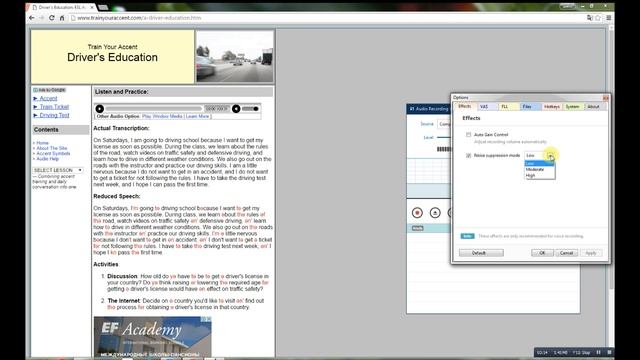640x360 pixels.
Task: Choose High in the noise suppression list
Action: pyautogui.click(x=540, y=176)
